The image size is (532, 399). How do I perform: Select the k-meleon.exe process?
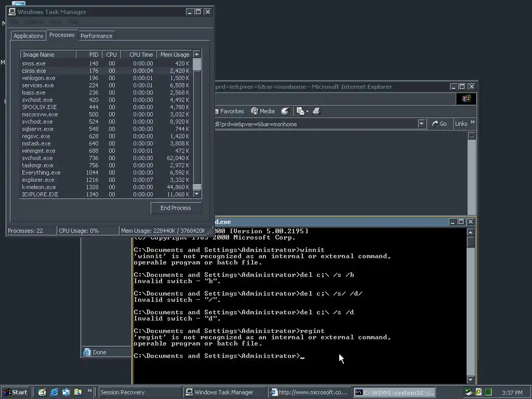click(106, 187)
